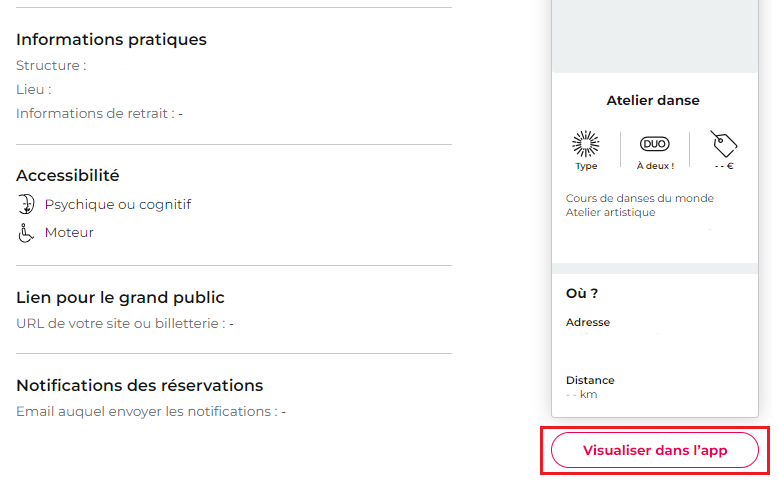Click Lien pour le grand public heading
778x486 pixels.
[120, 297]
